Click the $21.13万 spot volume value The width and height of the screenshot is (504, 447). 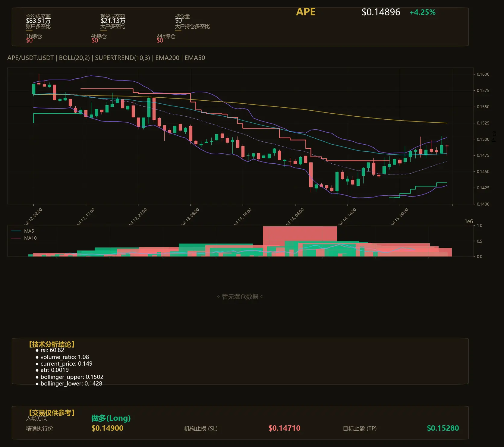pos(113,21)
